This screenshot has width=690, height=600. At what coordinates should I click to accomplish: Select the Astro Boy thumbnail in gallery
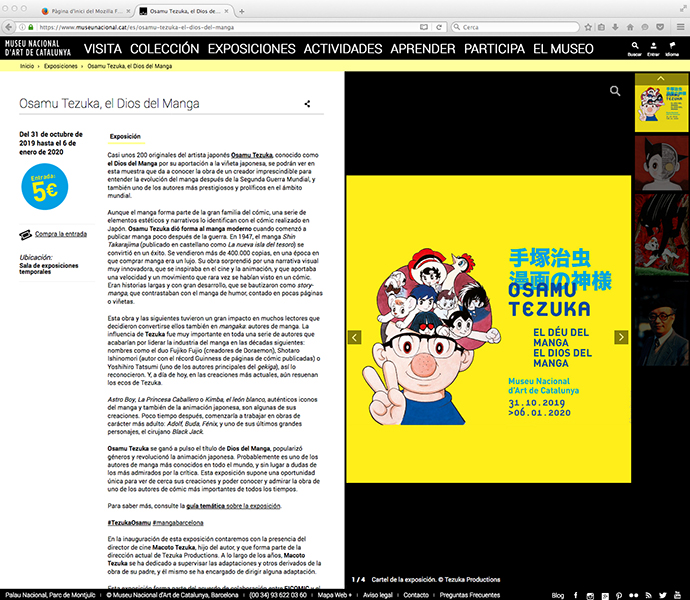point(661,163)
